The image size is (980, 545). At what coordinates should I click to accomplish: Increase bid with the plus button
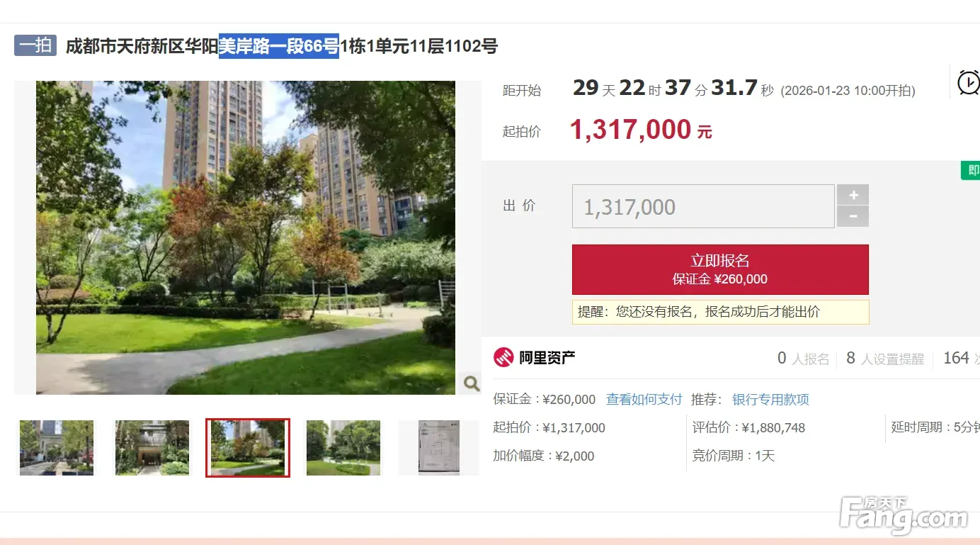(853, 195)
